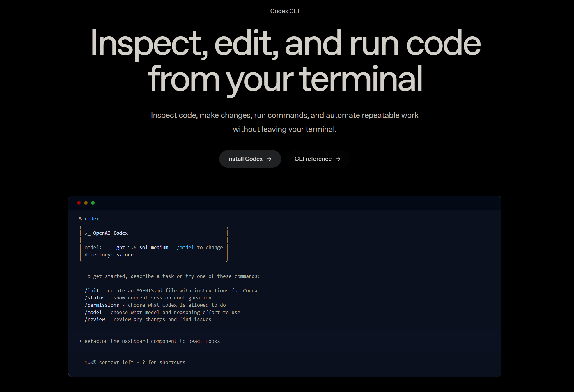
Task: Select the '/permissions' command line
Action: (x=155, y=305)
